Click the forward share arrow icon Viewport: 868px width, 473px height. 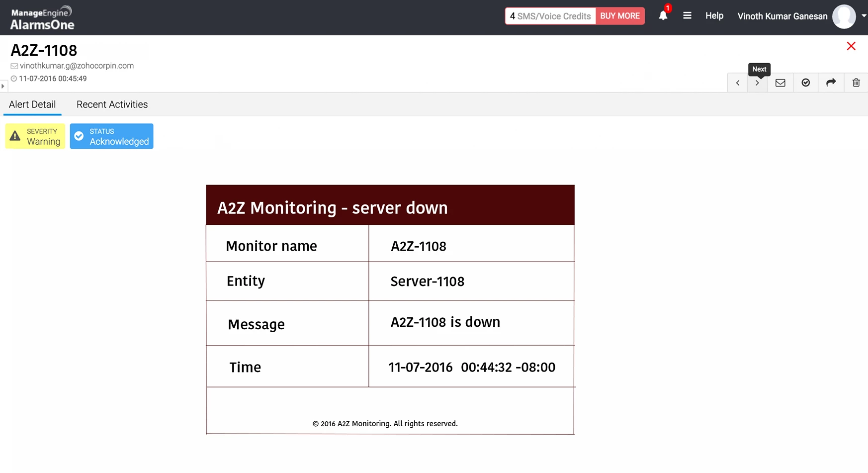pos(831,83)
